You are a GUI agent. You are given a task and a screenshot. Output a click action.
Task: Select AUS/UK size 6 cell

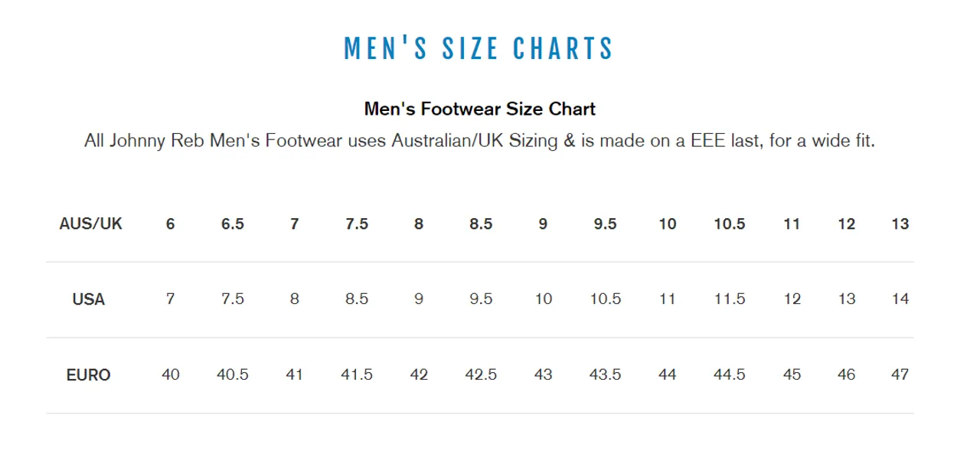pyautogui.click(x=170, y=224)
